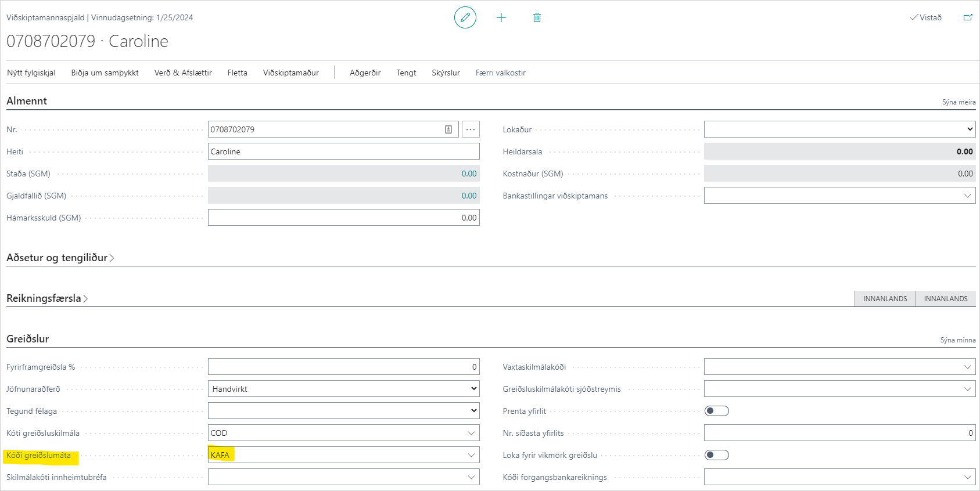Open the Fletta menu
980x491 pixels.
click(x=238, y=73)
